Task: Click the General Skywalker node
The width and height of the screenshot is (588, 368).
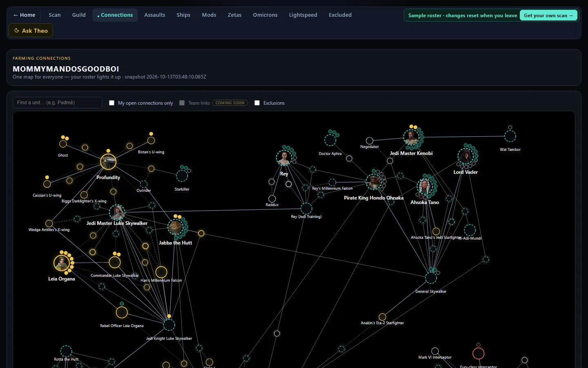Action: 431,278
